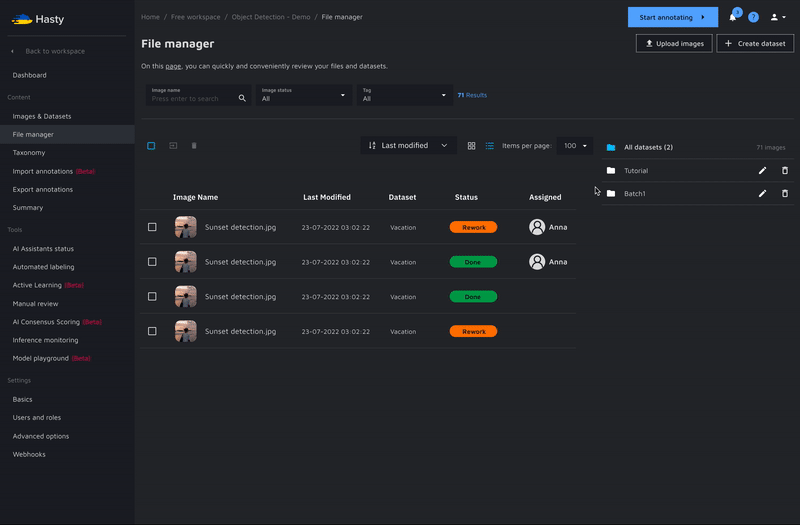Click the move-to-dataset toolbar icon

(173, 146)
